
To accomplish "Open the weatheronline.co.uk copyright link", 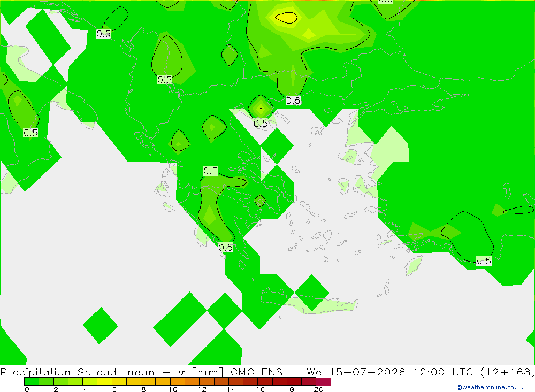I will (x=490, y=387).
